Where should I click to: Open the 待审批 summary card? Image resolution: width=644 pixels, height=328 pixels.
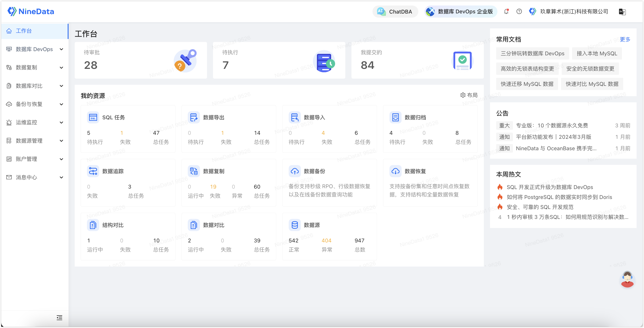click(140, 60)
